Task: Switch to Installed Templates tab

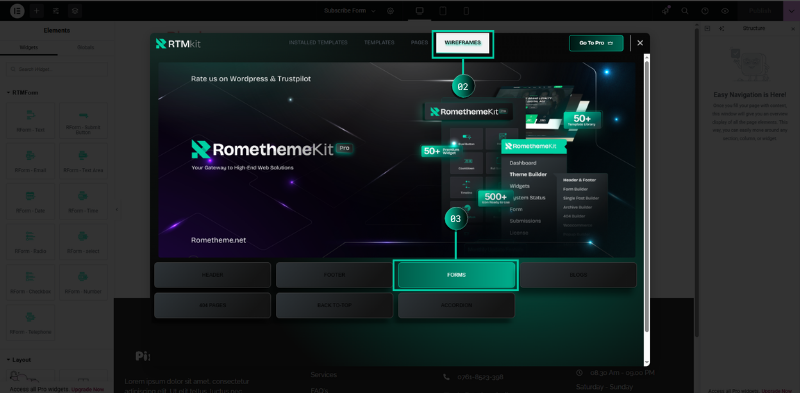Action: tap(318, 43)
